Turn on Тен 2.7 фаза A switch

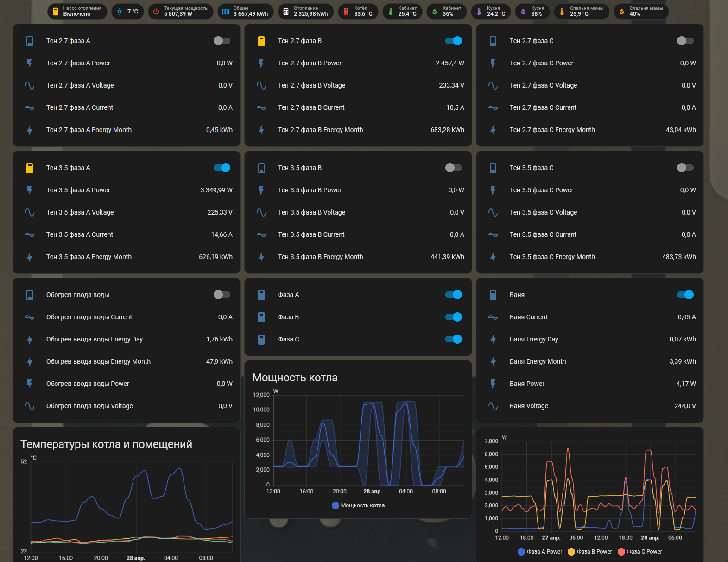(x=222, y=41)
